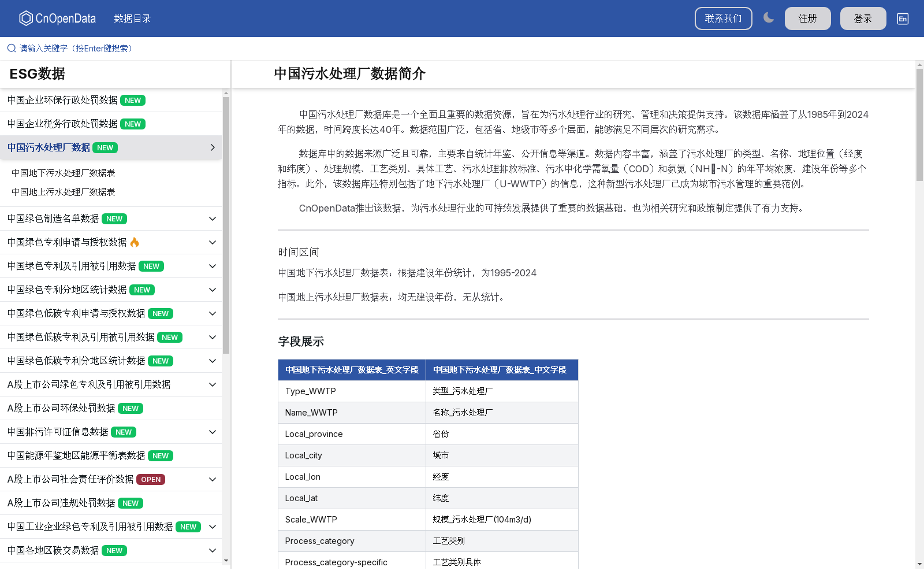Expand the 中国排污许可证信息数据 entry
This screenshot has height=578, width=924.
212,432
